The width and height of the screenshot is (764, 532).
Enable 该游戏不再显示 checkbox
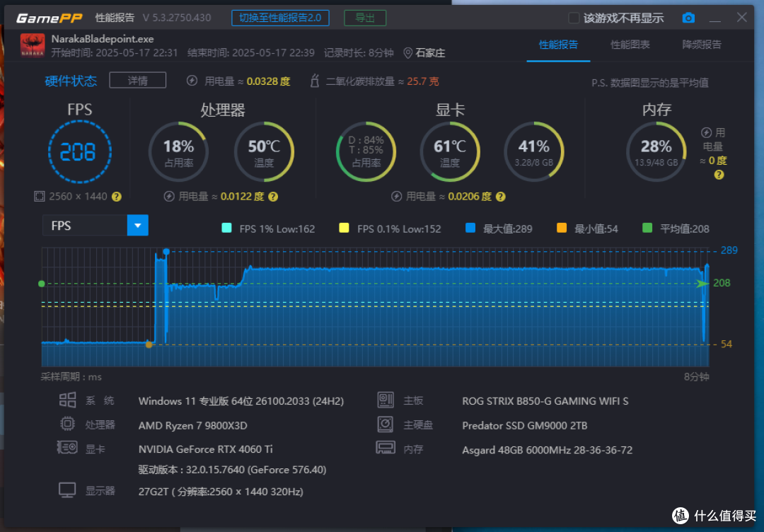(574, 18)
